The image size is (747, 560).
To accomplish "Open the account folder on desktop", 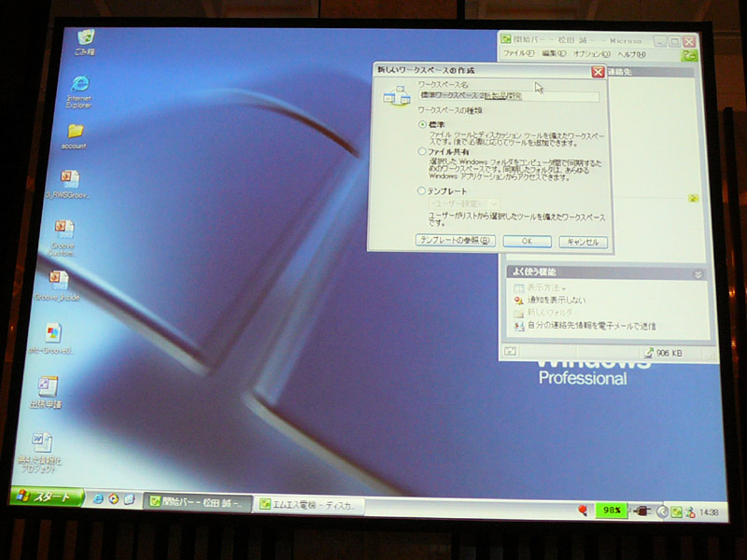I will (x=75, y=131).
